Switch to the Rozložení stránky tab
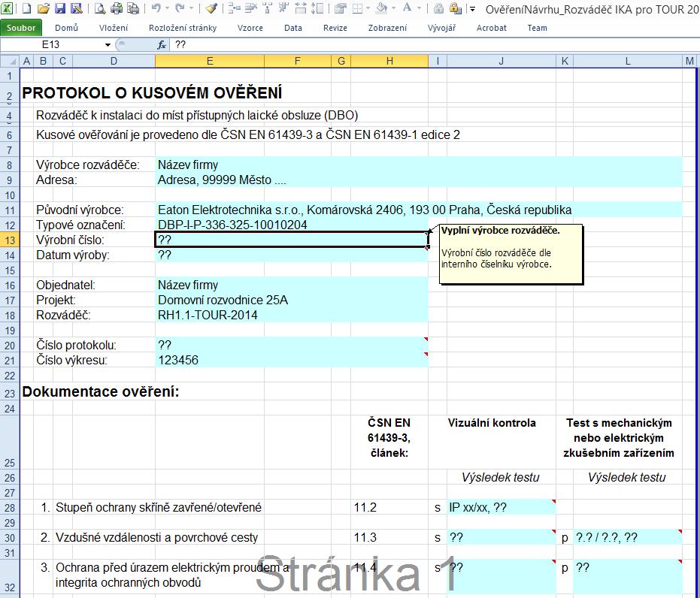The image size is (700, 598). pos(183,28)
